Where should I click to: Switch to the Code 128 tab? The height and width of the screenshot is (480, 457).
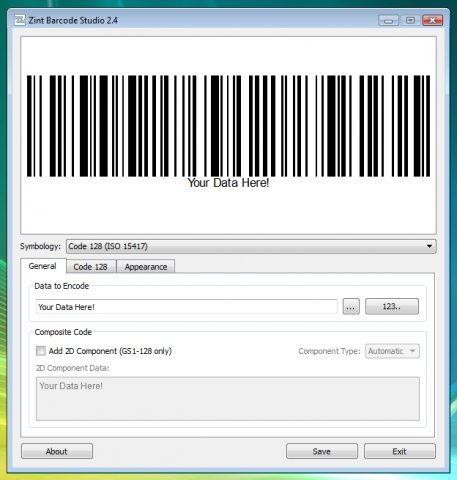pyautogui.click(x=91, y=267)
